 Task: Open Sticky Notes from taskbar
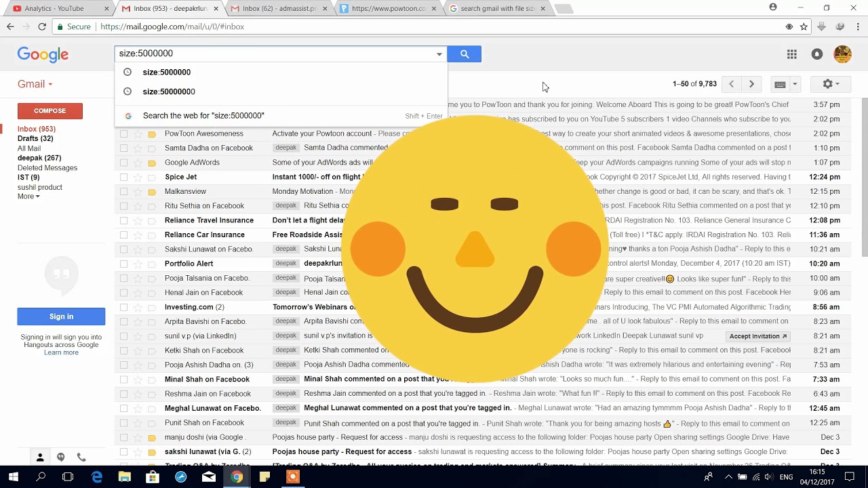[x=264, y=477]
